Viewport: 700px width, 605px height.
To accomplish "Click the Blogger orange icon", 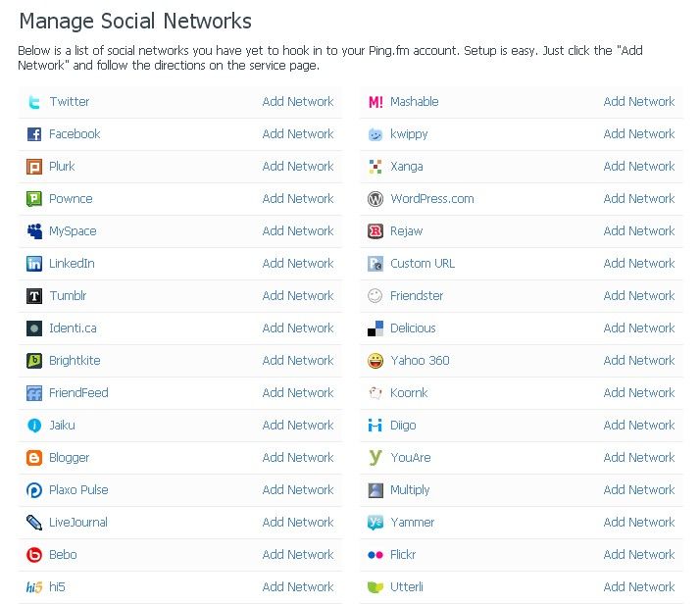I will pos(34,458).
